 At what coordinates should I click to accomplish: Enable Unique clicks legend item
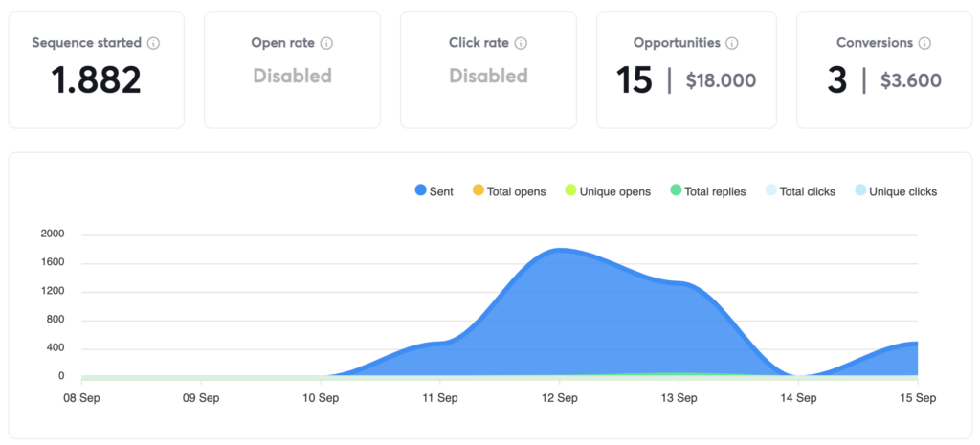896,191
